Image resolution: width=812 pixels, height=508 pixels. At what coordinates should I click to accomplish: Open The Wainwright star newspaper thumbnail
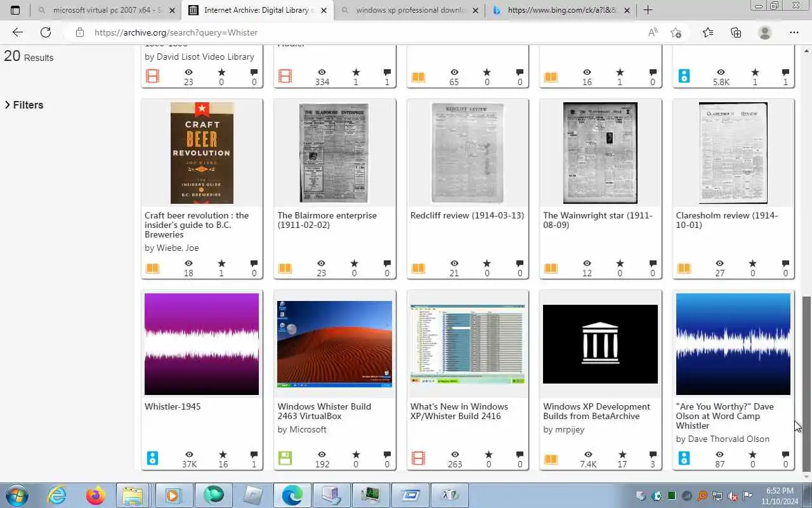coord(600,153)
